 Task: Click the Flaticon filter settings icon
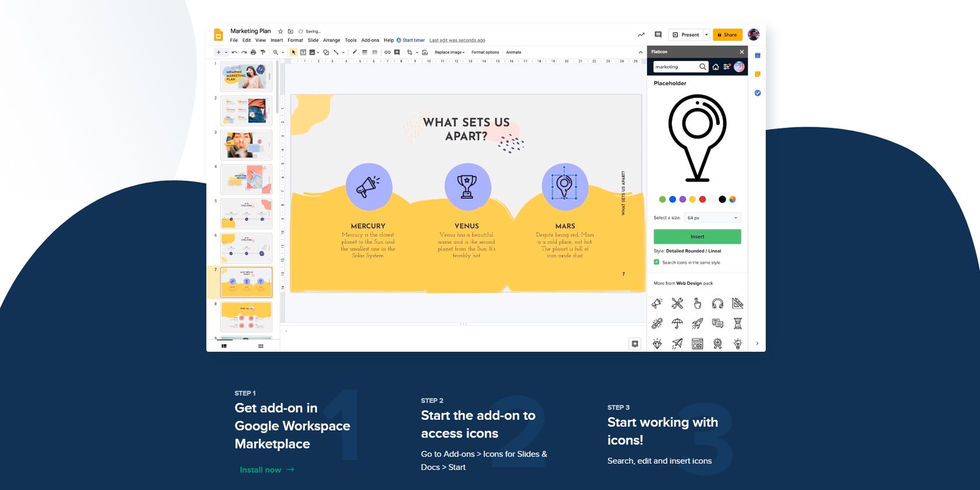tap(727, 67)
